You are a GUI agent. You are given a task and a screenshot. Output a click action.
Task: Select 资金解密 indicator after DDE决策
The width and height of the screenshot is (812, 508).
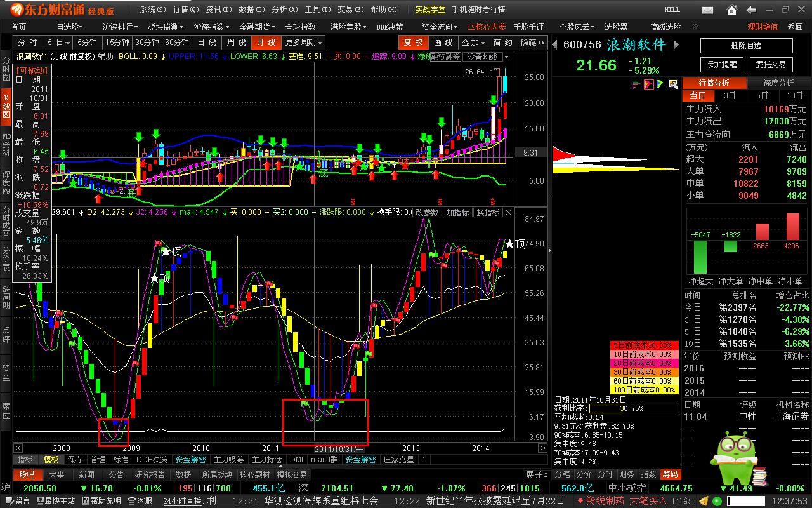[x=190, y=459]
